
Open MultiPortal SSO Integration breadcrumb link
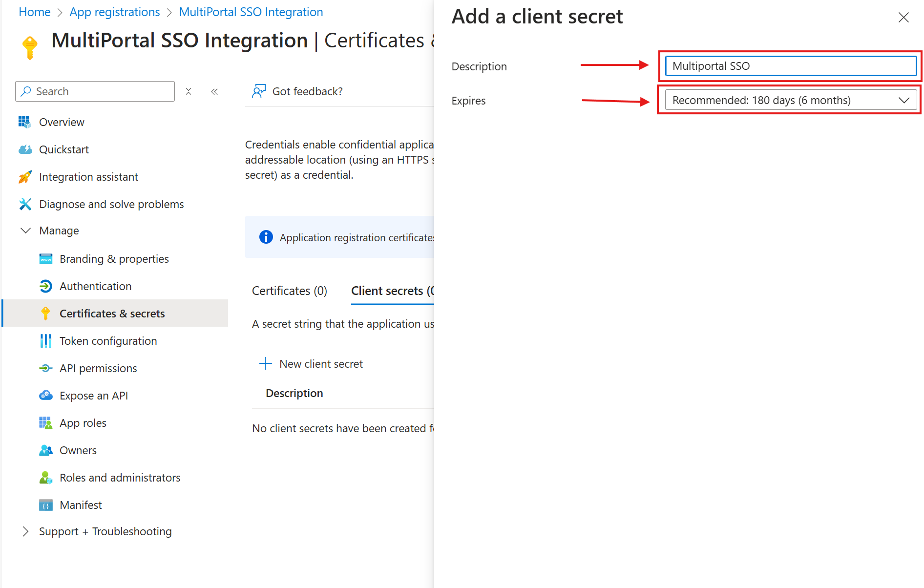coord(251,12)
